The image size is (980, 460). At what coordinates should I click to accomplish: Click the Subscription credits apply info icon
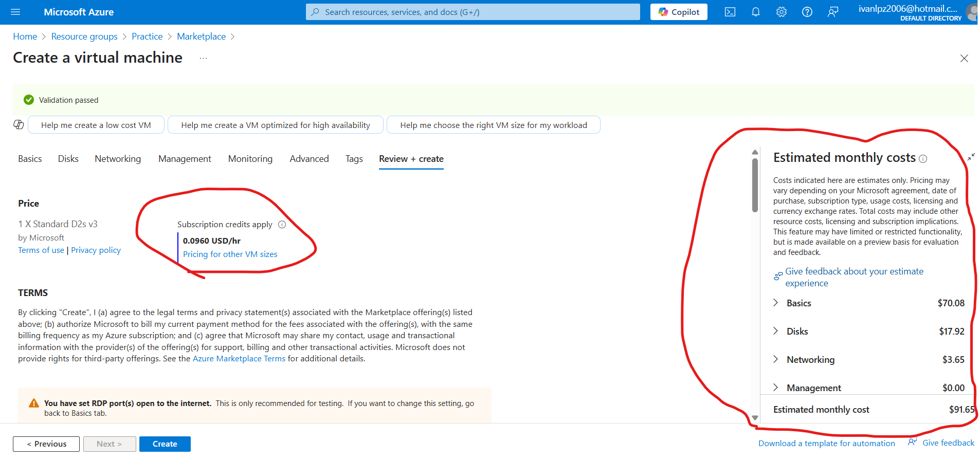(282, 225)
